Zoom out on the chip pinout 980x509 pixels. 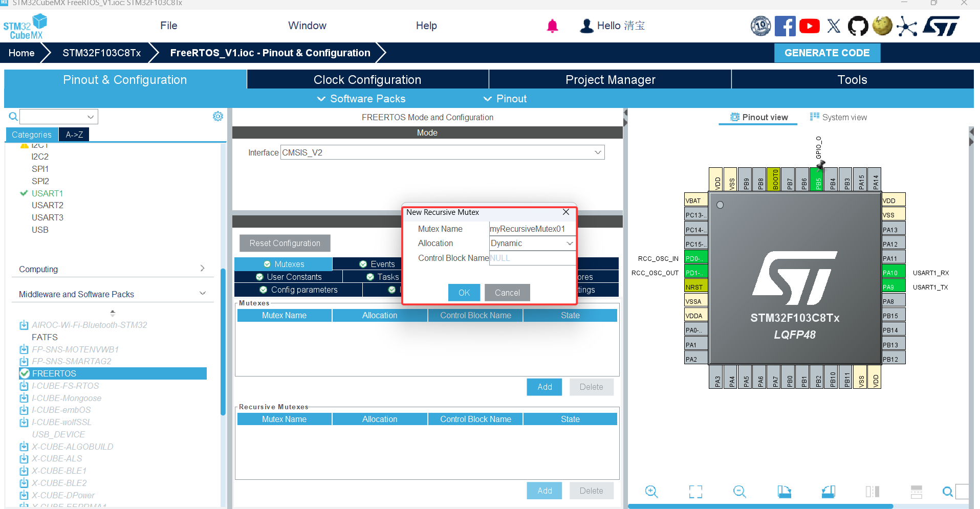739,492
